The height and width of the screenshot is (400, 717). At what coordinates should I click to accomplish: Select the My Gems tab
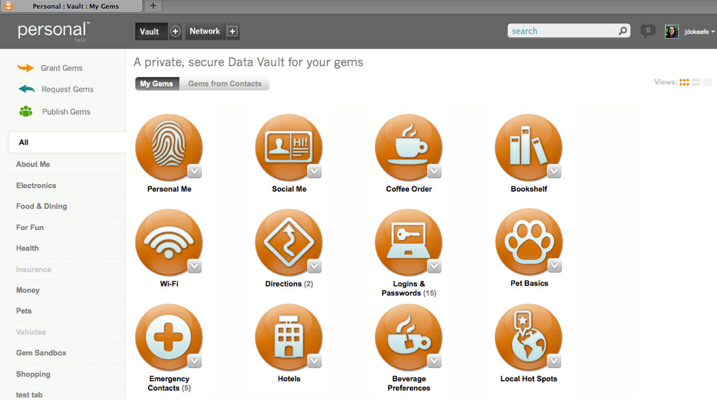(156, 84)
